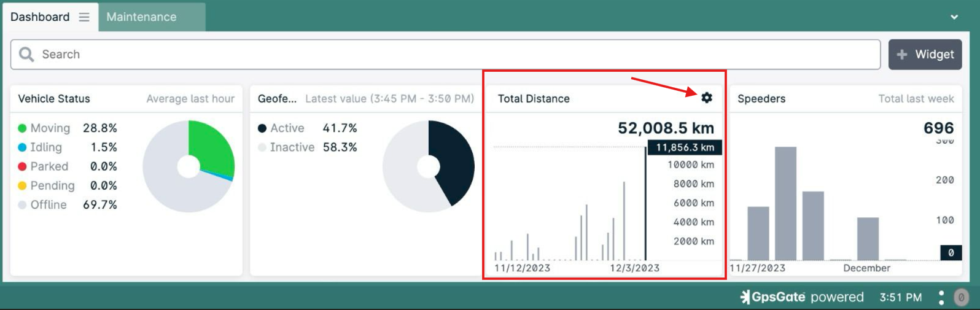The width and height of the screenshot is (980, 310).
Task: Click the Parked 0.0% value
Action: point(104,166)
